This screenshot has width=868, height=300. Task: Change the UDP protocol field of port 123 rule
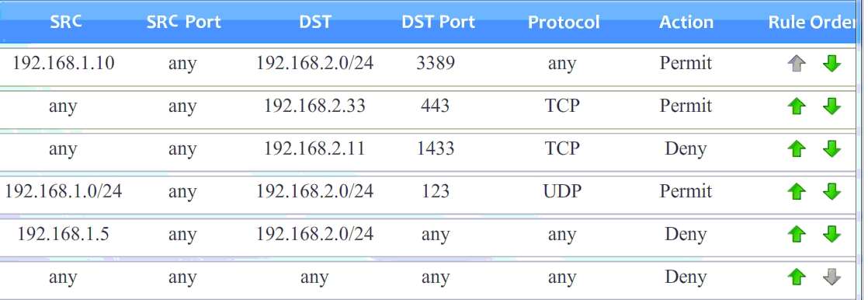click(x=562, y=191)
